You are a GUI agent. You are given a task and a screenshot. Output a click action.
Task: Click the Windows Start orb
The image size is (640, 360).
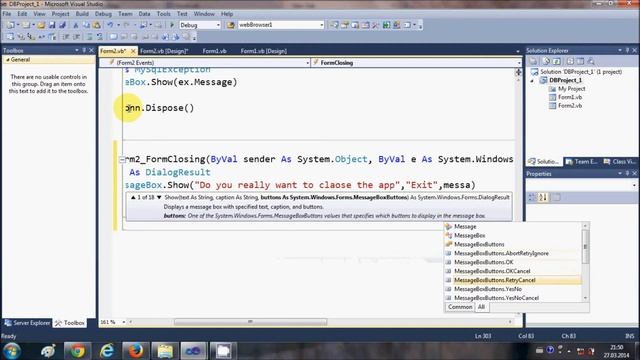pos(12,351)
